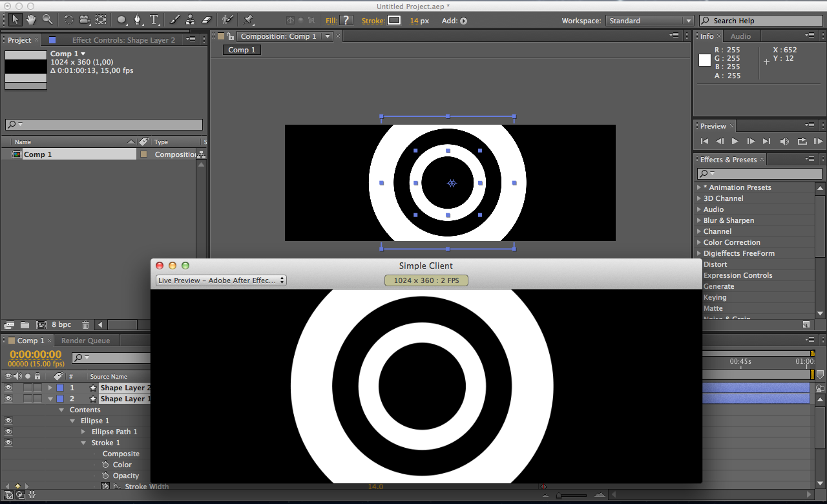
Task: Click the Fill option link
Action: click(x=331, y=21)
